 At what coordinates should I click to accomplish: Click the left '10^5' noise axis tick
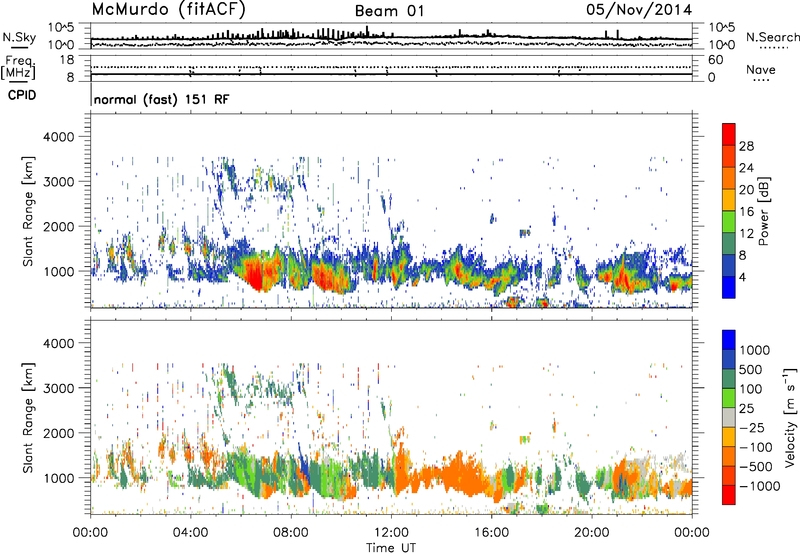coord(62,27)
